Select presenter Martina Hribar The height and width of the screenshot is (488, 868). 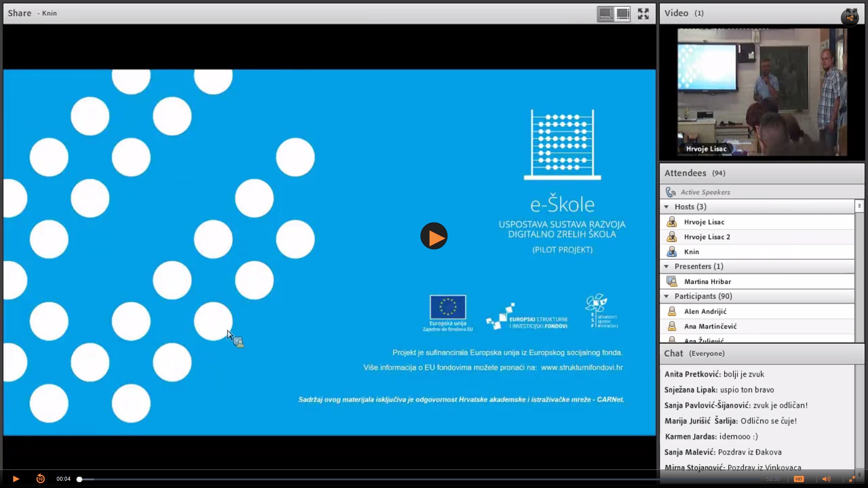(757, 282)
